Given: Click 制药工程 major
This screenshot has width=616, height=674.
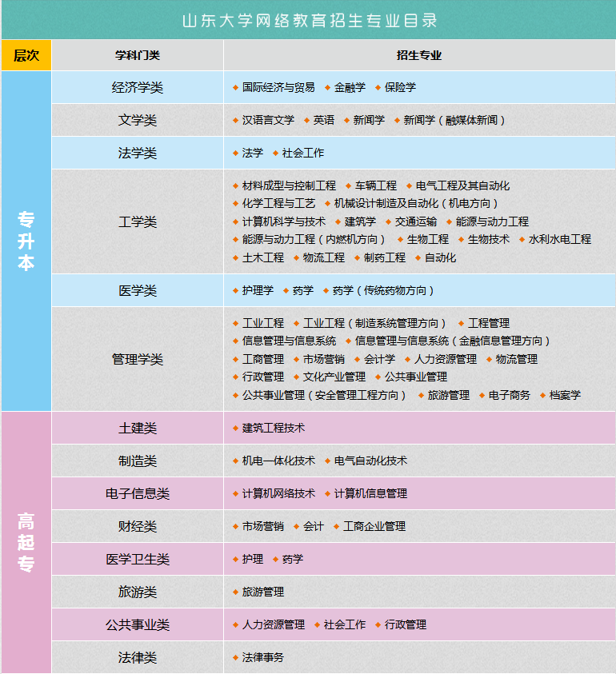Looking at the screenshot, I should pos(385,258).
